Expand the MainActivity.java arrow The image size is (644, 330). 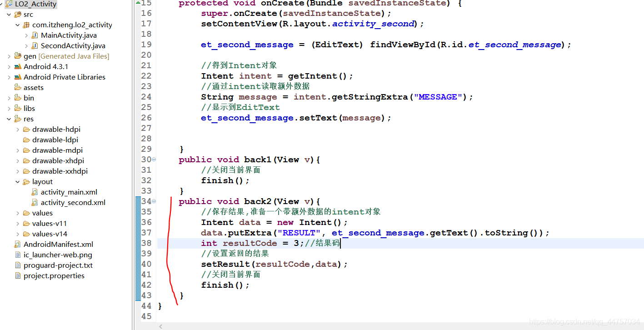coord(26,35)
